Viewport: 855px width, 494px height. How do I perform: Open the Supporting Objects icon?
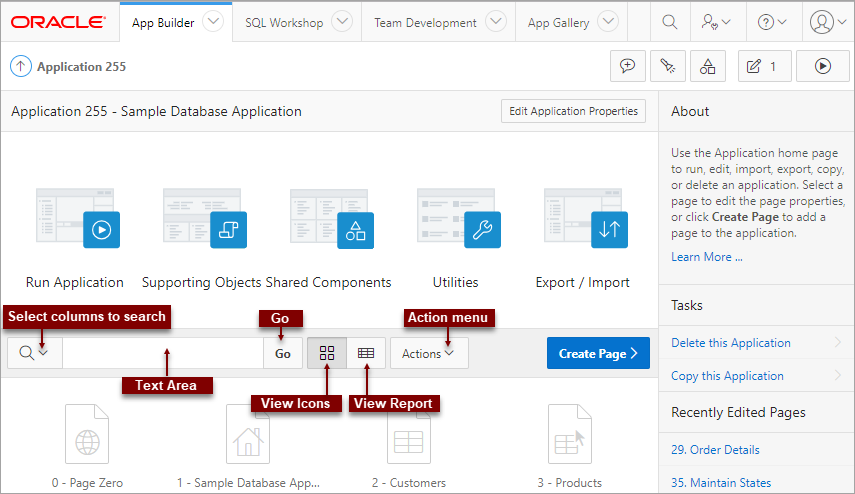(204, 218)
